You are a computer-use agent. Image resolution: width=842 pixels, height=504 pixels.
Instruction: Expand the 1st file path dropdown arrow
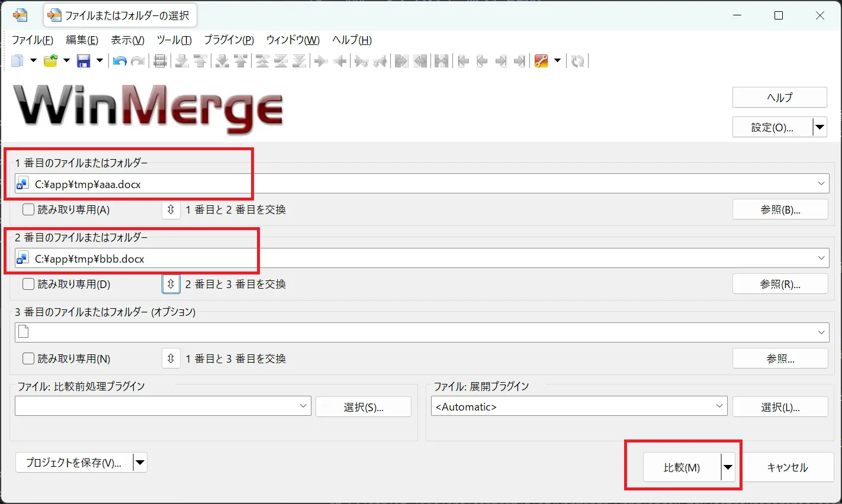pos(821,183)
